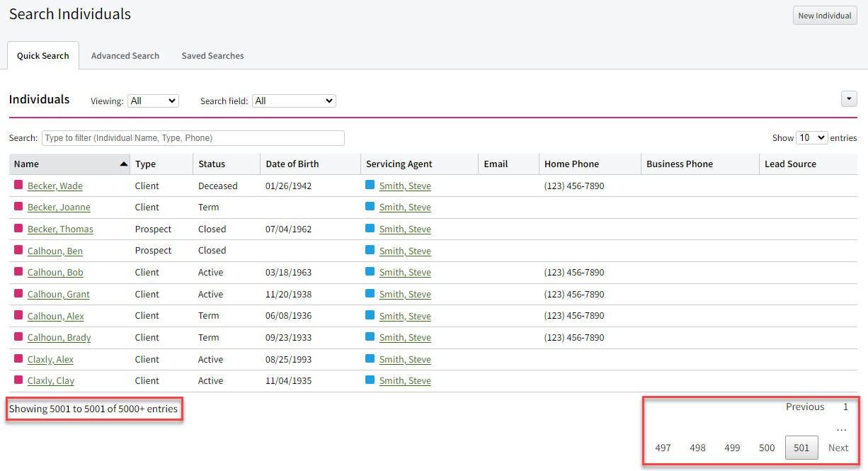Select the pink icon next to Becker, Thomas
The width and height of the screenshot is (868, 471).
16,228
